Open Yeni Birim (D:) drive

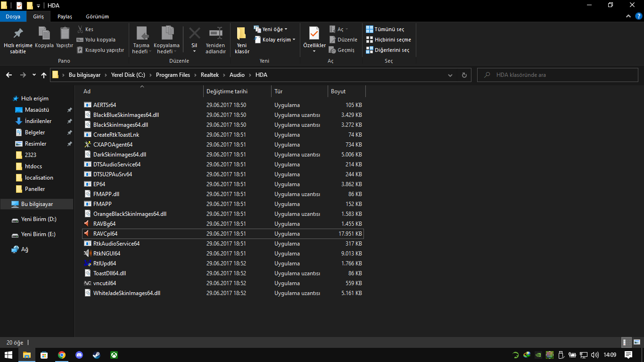point(39,219)
